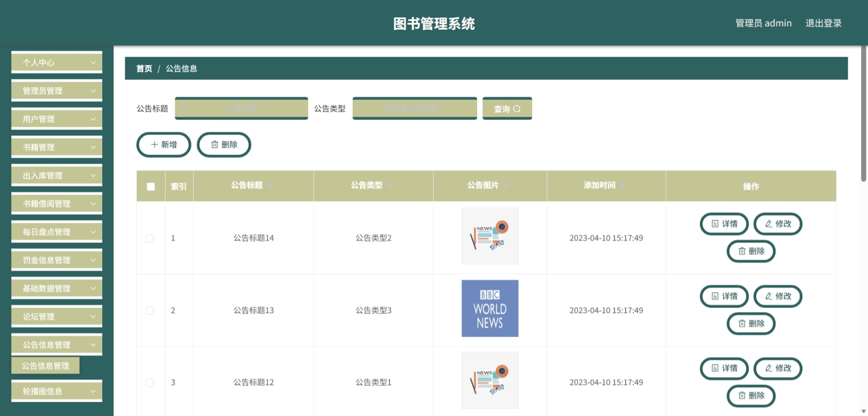Expand the 每日盘点管理 sidebar menu
This screenshot has width=868, height=416.
pos(57,232)
